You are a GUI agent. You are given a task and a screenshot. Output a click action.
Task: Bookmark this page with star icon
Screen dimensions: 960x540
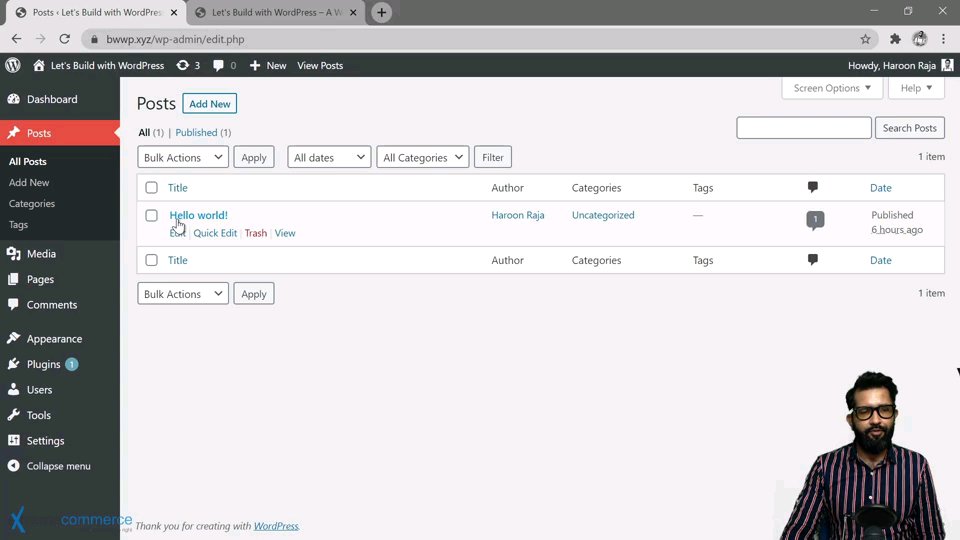865,39
